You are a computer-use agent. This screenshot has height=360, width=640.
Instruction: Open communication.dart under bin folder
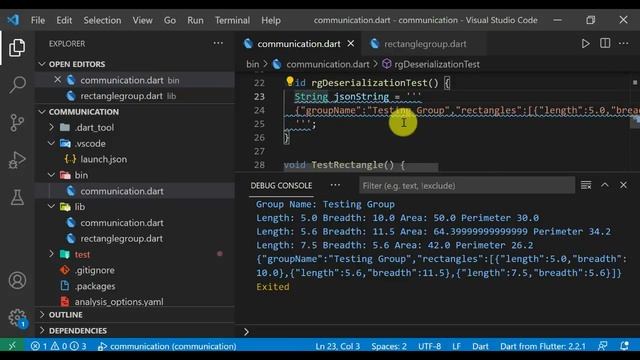pyautogui.click(x=122, y=191)
